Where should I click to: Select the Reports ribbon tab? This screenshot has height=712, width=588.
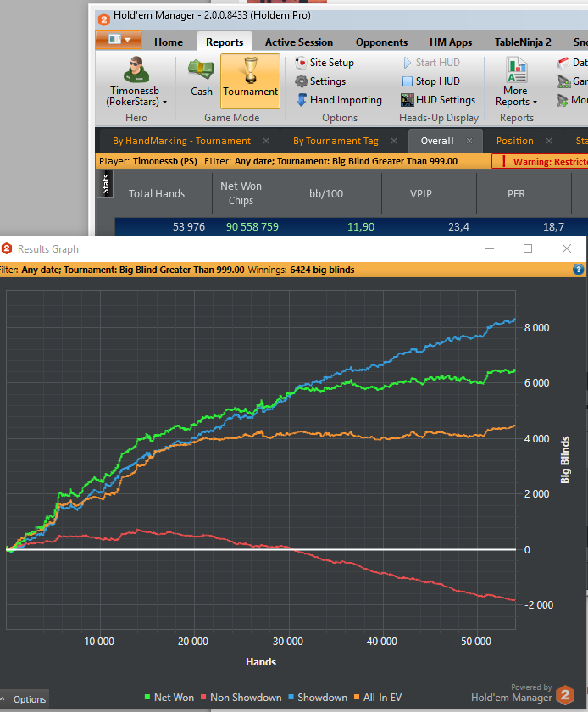(x=225, y=42)
